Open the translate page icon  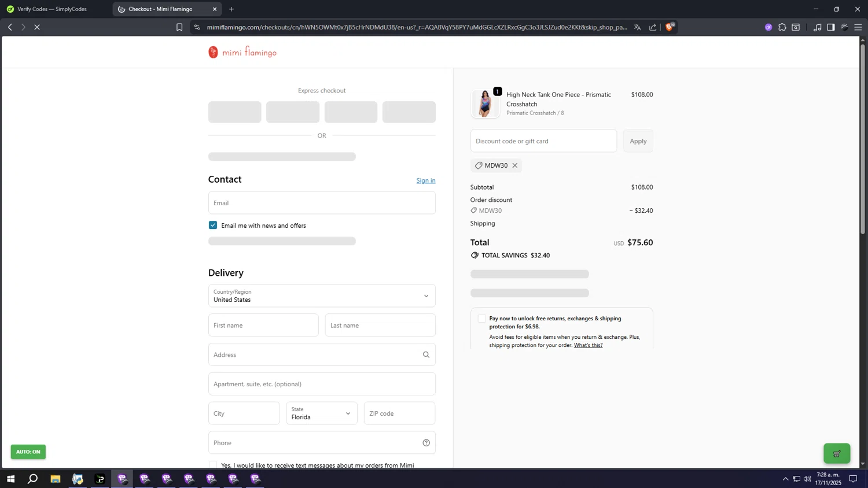pyautogui.click(x=637, y=27)
